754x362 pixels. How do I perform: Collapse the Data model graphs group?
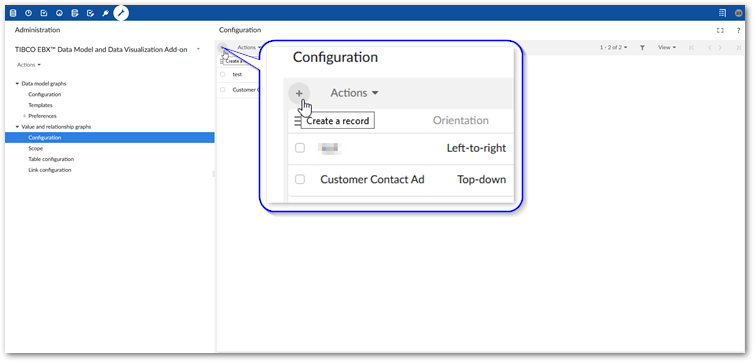pos(17,84)
